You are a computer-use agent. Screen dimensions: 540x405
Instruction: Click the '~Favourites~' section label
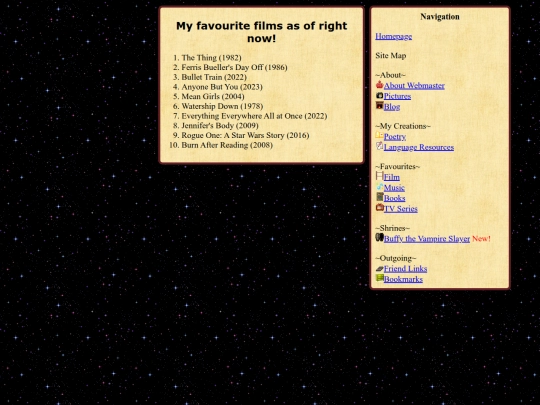click(397, 166)
